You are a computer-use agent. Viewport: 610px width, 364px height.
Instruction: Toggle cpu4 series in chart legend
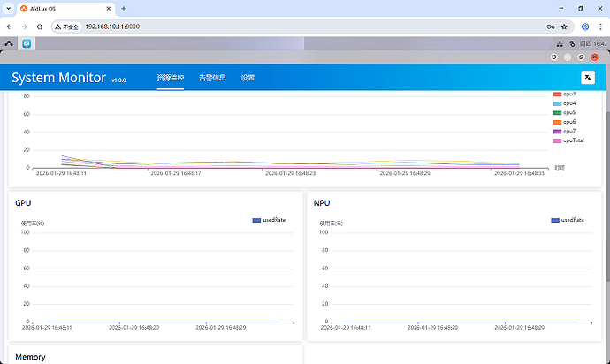[564, 103]
